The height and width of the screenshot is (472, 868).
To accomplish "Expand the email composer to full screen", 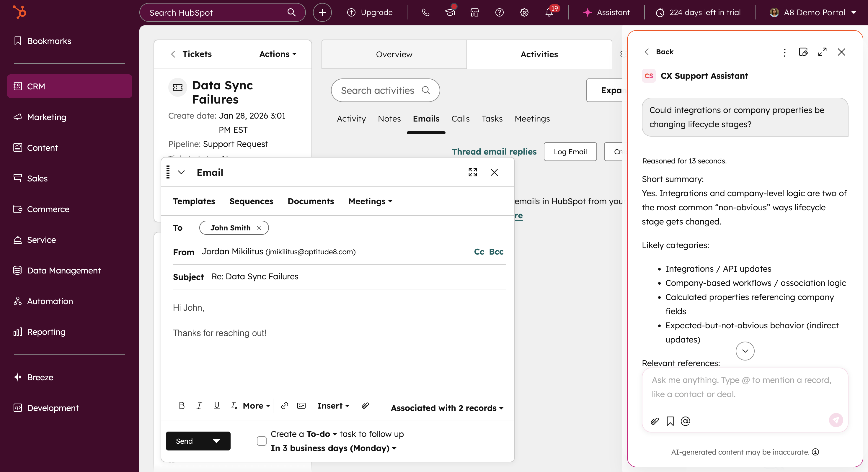I will coord(472,172).
